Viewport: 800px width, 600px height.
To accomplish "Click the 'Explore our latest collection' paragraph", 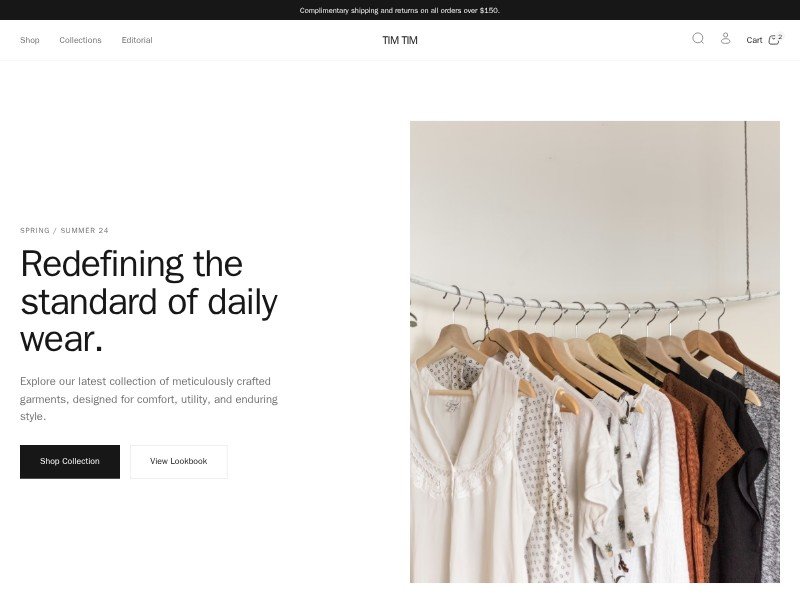I will 149,399.
